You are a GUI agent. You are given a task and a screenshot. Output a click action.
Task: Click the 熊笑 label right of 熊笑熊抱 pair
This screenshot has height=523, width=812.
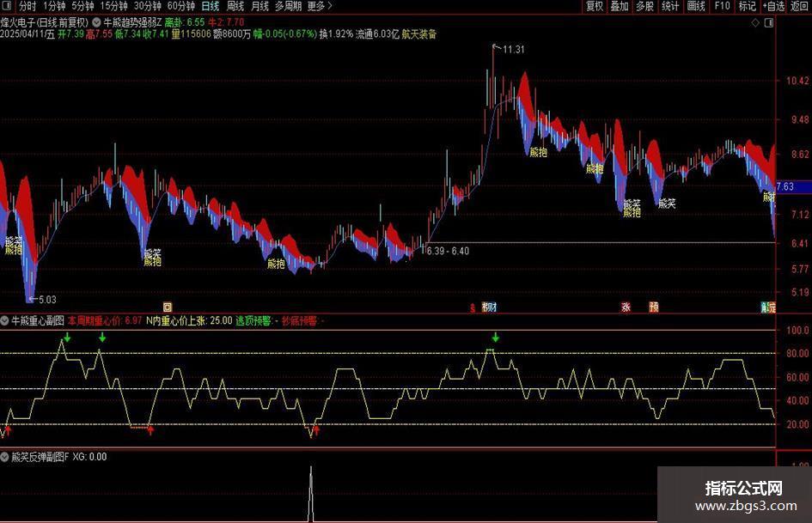(x=667, y=204)
